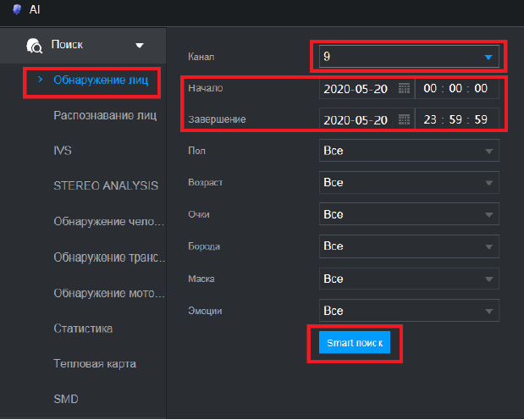
Task: Go to Распознавание лиц menu item
Action: tap(105, 115)
